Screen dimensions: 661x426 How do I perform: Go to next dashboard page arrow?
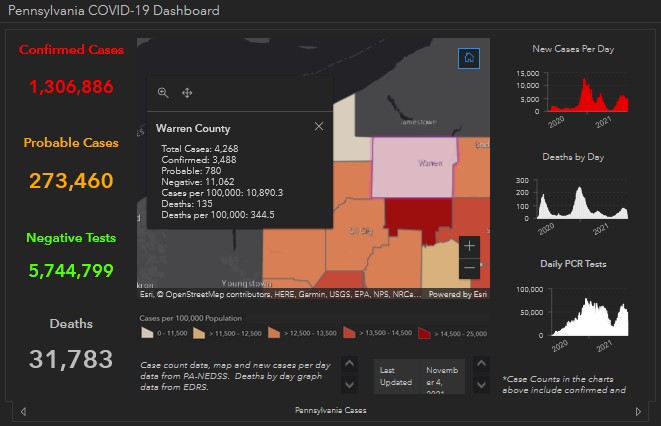pyautogui.click(x=638, y=411)
